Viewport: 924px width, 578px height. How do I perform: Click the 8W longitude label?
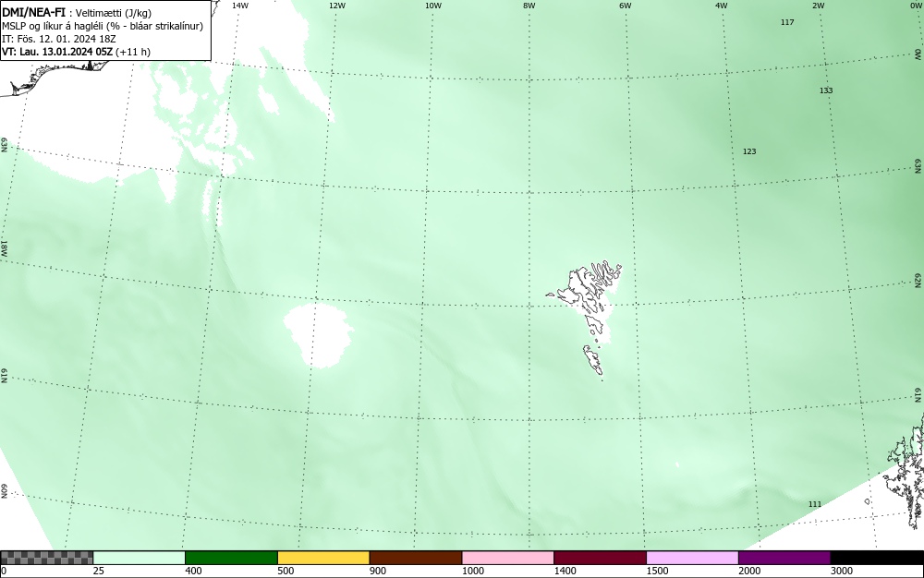(x=529, y=6)
